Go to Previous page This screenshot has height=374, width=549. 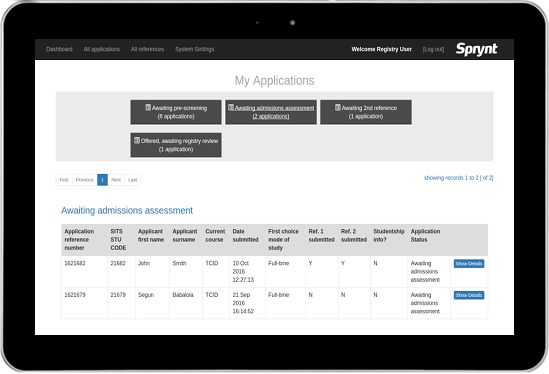click(84, 180)
